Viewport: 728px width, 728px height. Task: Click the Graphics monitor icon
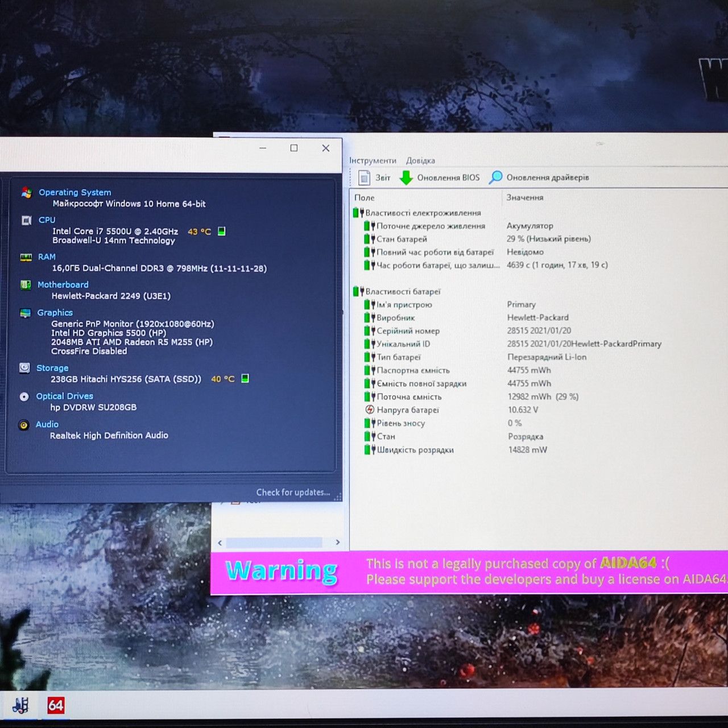click(25, 313)
